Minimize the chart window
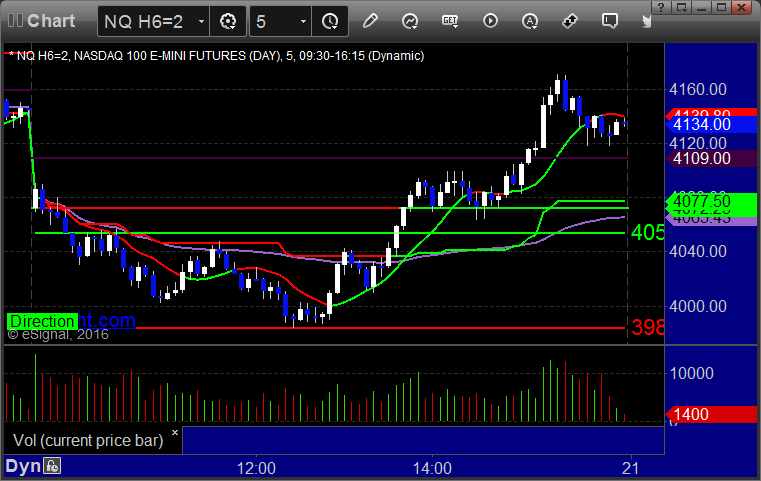The width and height of the screenshot is (761, 481). 701,7
